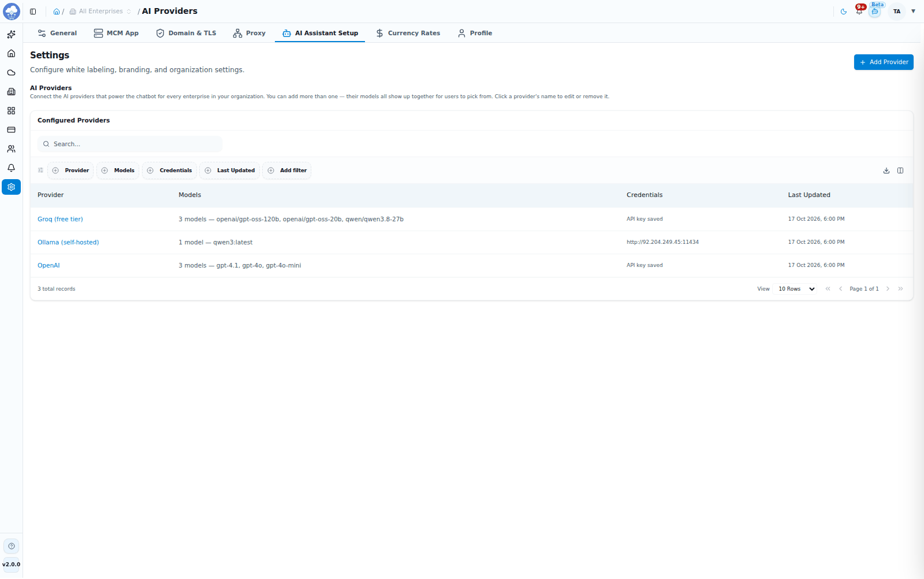This screenshot has width=924, height=579.
Task: Open the TA user account menu arrow
Action: pyautogui.click(x=913, y=12)
